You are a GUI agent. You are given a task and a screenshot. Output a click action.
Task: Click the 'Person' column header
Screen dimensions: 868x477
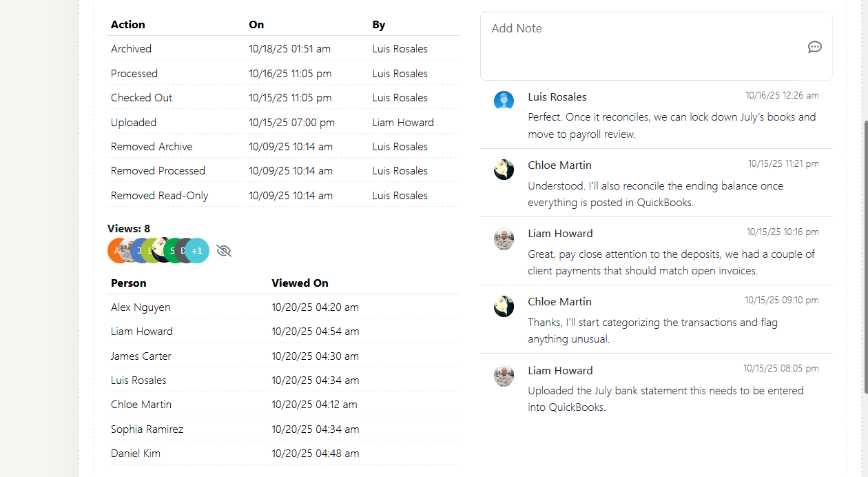coord(129,283)
